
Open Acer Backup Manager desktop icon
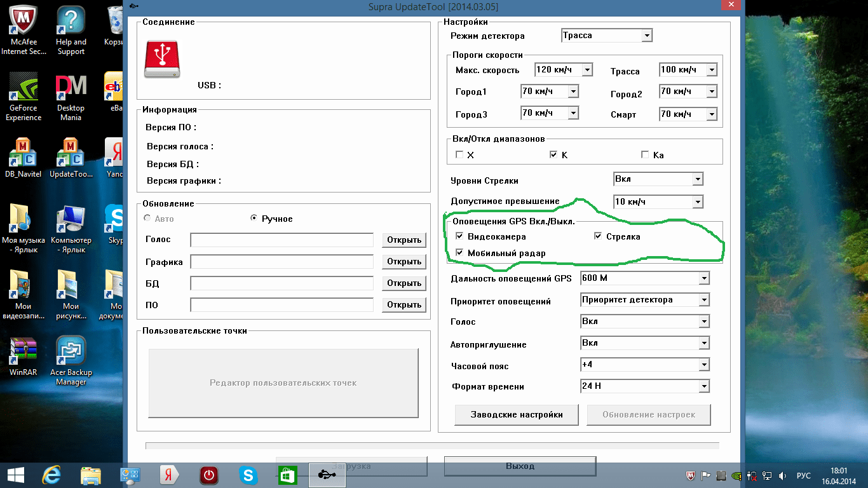click(x=71, y=355)
